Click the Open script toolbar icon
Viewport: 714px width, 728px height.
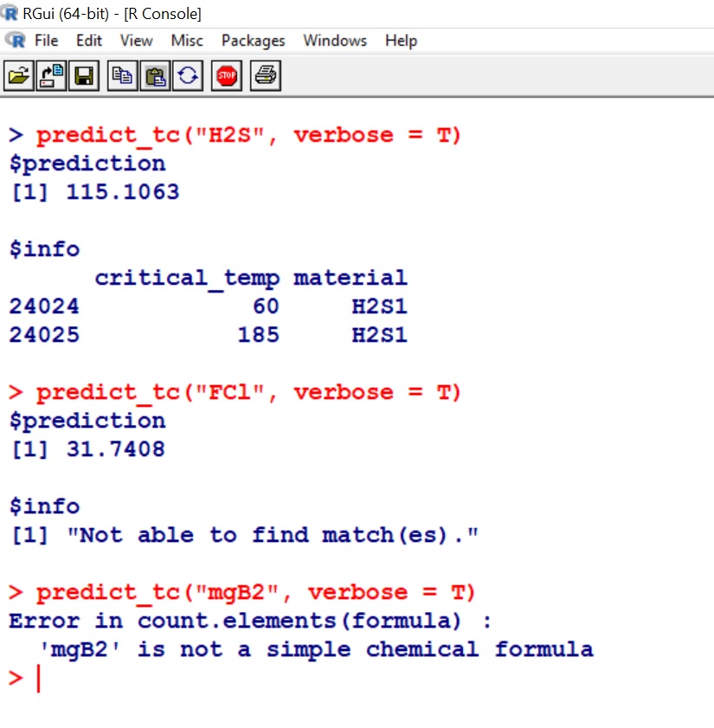tap(17, 77)
